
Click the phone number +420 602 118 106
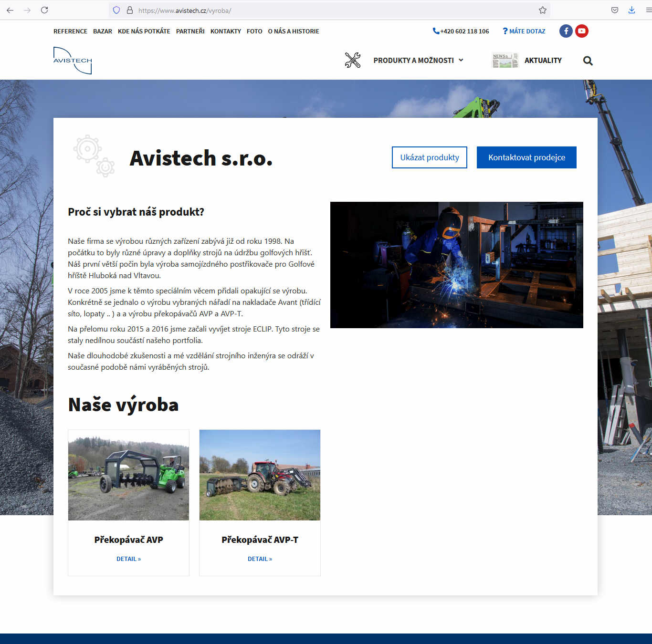coord(464,31)
